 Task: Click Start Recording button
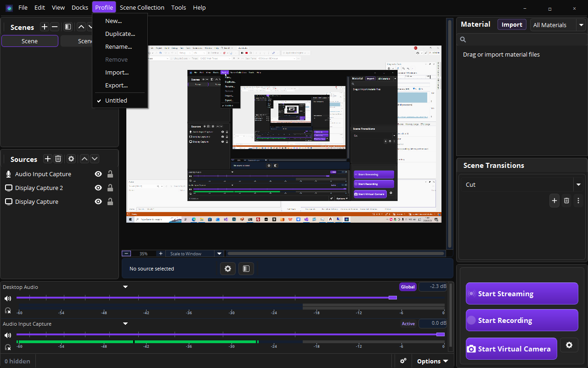tap(522, 320)
